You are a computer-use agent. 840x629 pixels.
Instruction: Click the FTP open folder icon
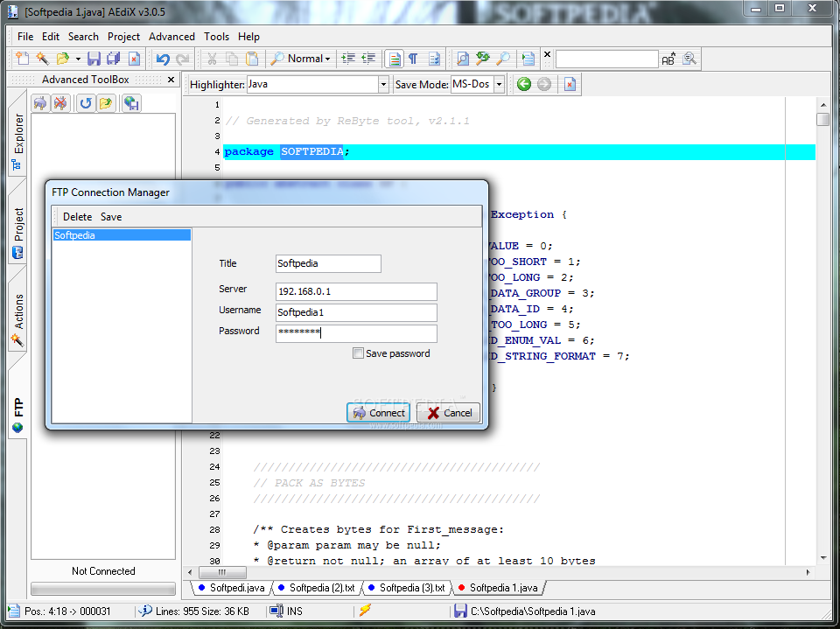[x=106, y=102]
